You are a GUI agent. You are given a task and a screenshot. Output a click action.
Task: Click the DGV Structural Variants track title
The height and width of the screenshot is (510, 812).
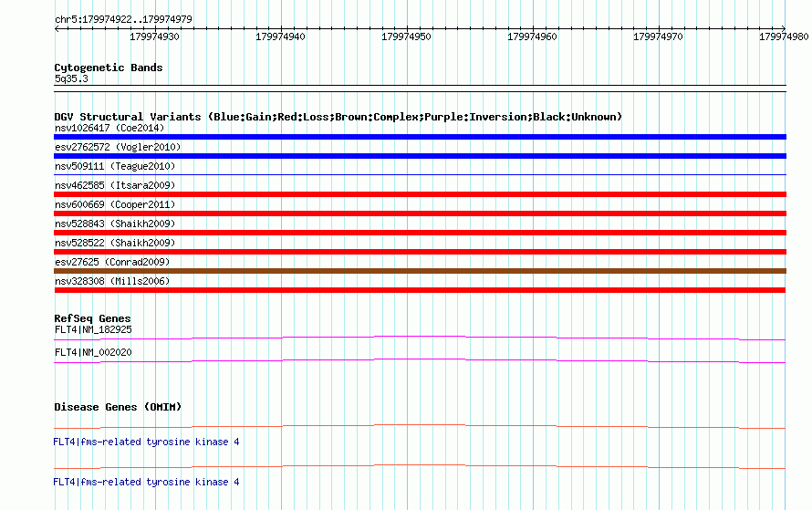[338, 117]
